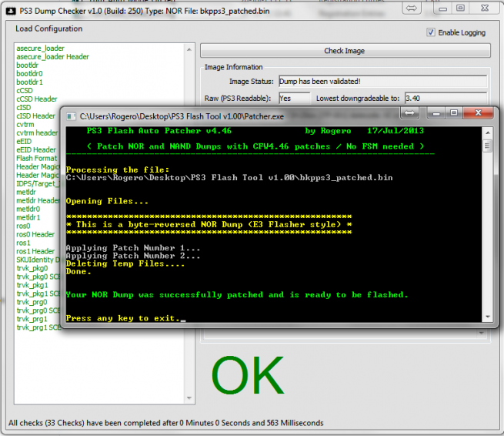Select the bootldr list entry
The height and width of the screenshot is (436, 504).
click(28, 65)
